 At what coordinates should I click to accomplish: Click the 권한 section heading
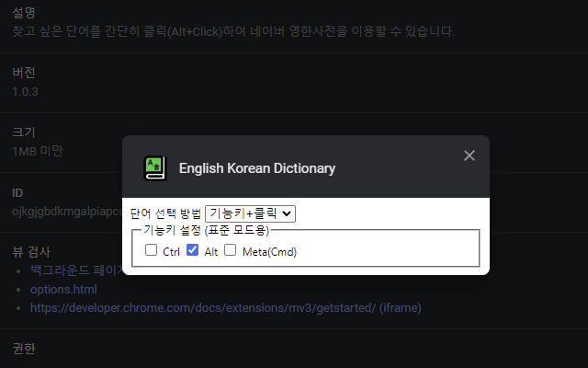pos(24,349)
